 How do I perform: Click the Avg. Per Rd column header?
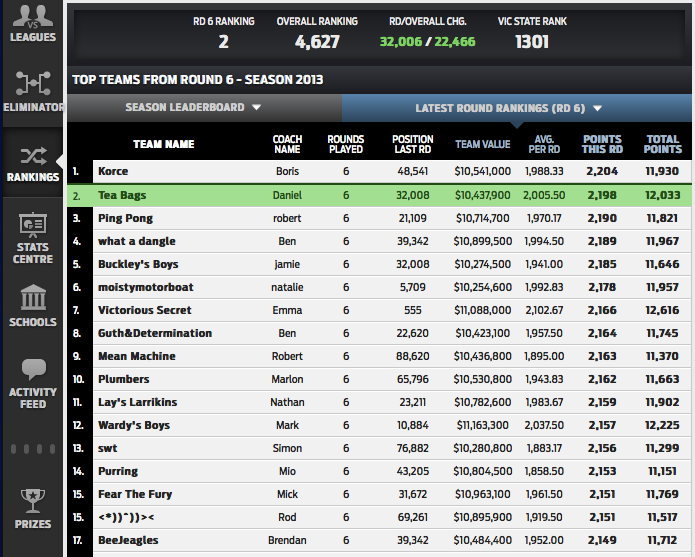click(544, 144)
